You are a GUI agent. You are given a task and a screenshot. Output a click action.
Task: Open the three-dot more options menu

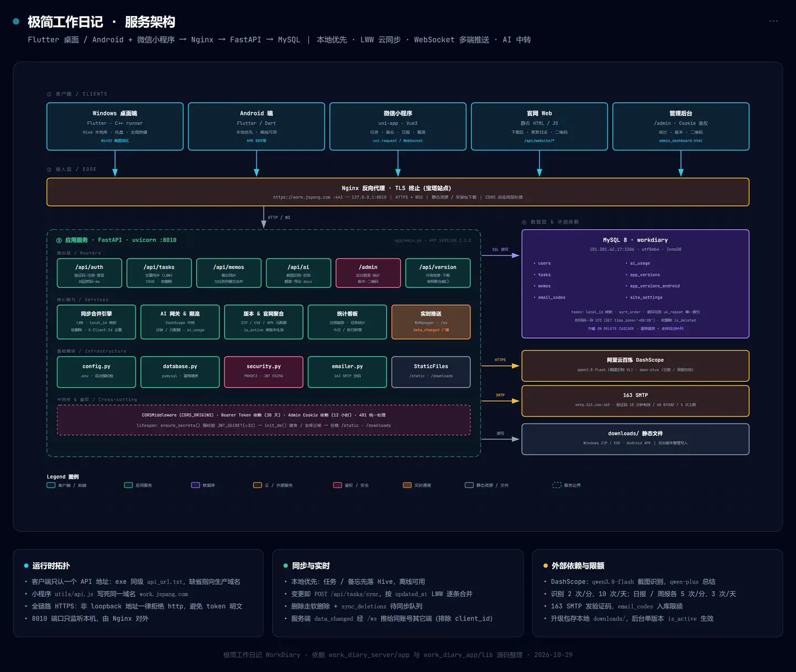pos(773,21)
